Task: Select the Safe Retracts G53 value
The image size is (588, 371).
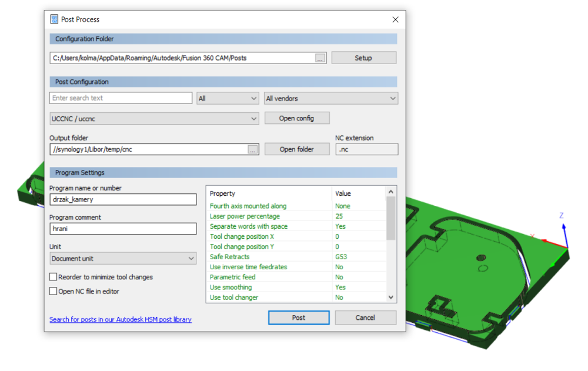Action: [x=343, y=257]
